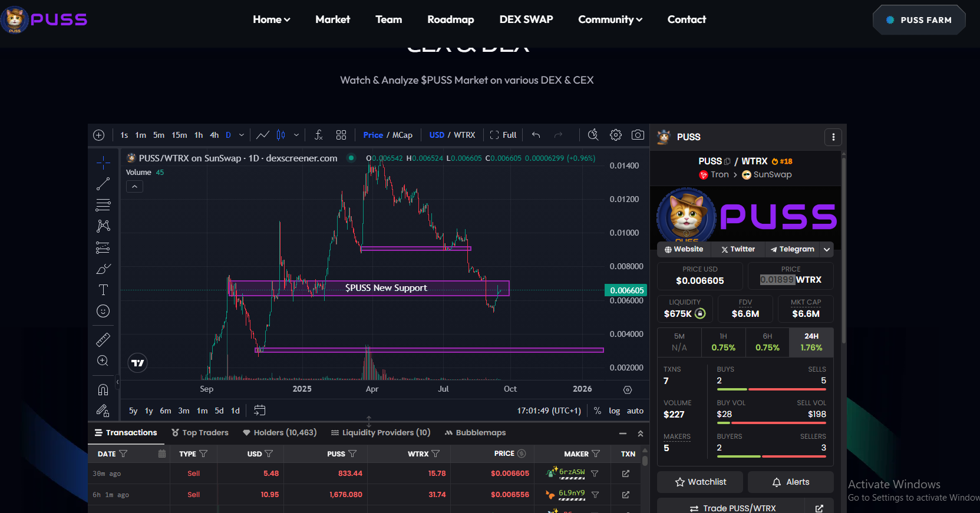Select the trend line drawing tool

point(103,184)
